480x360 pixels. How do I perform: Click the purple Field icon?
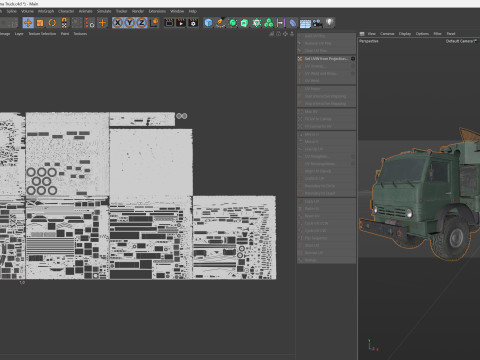pyautogui.click(x=281, y=23)
